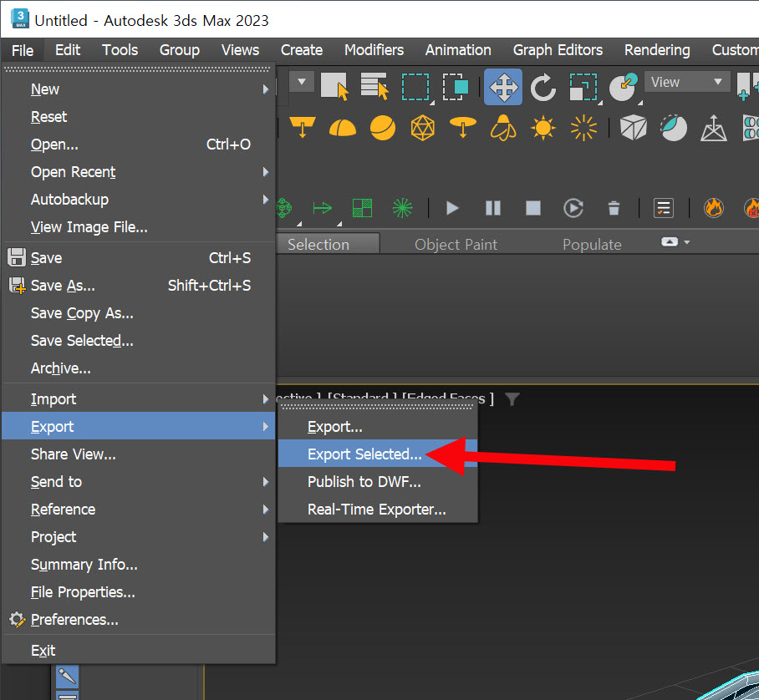Toggle the ribbon minimize button
The width and height of the screenshot is (759, 700).
click(670, 241)
